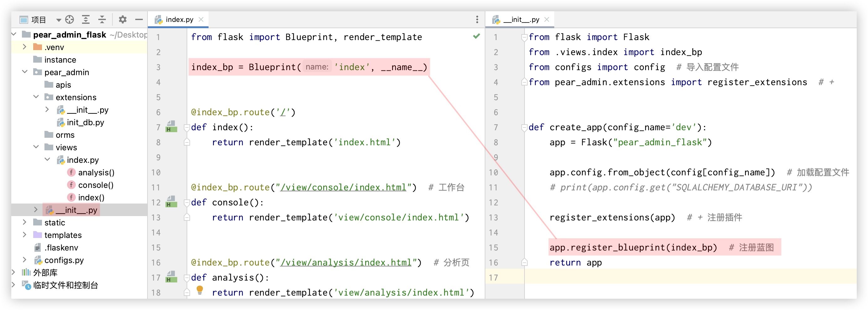Follow the /view/console/index.html route link
The width and height of the screenshot is (868, 310).
point(344,187)
